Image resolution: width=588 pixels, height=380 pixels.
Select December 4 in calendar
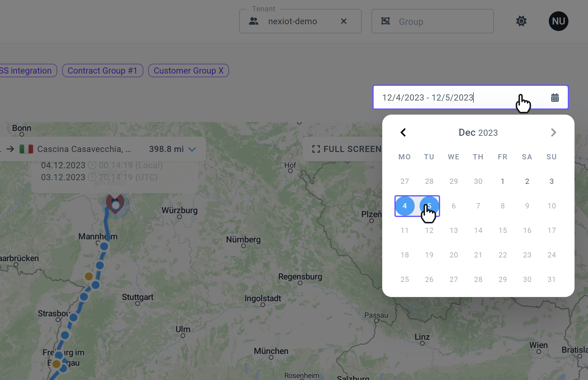point(405,206)
